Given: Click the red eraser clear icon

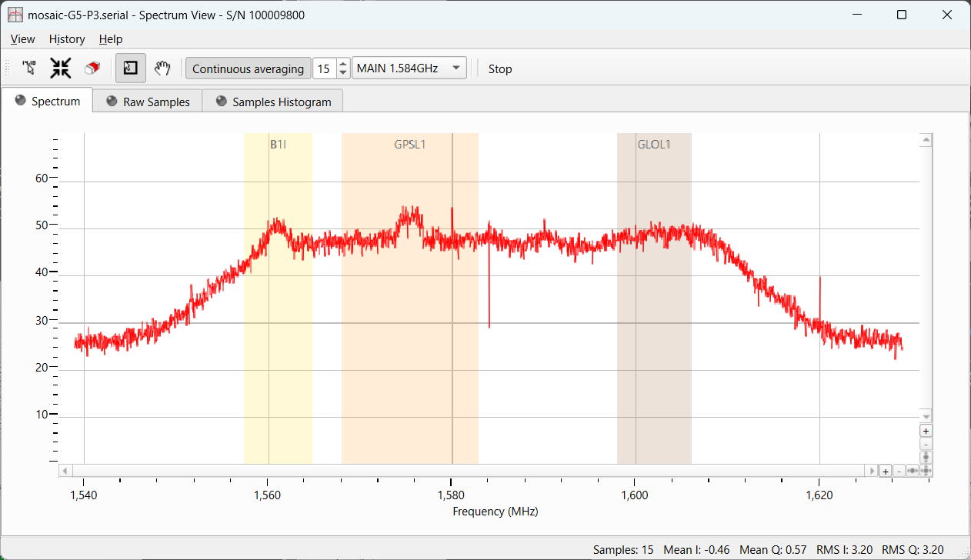Looking at the screenshot, I should (92, 68).
